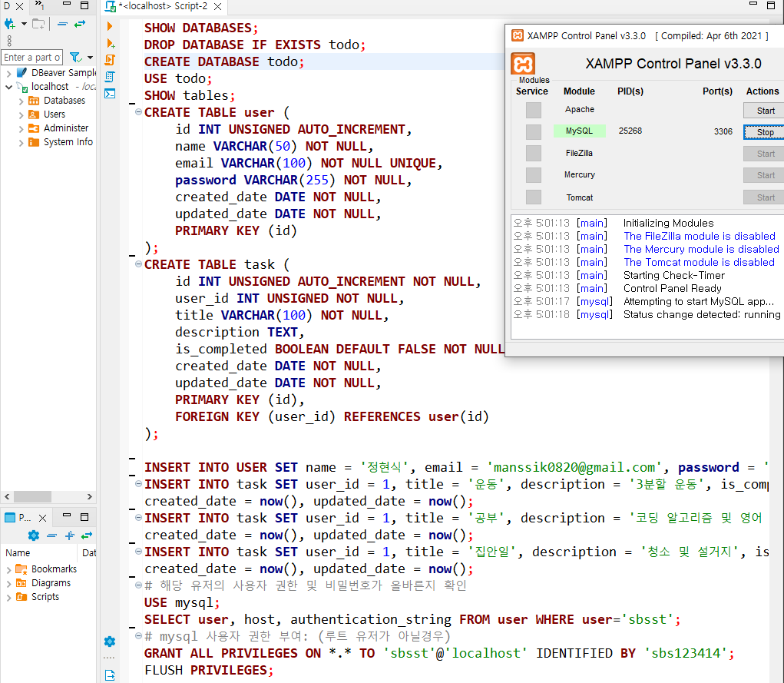Fold the CREATE TABLE user block
This screenshot has width=784, height=683.
coord(138,111)
